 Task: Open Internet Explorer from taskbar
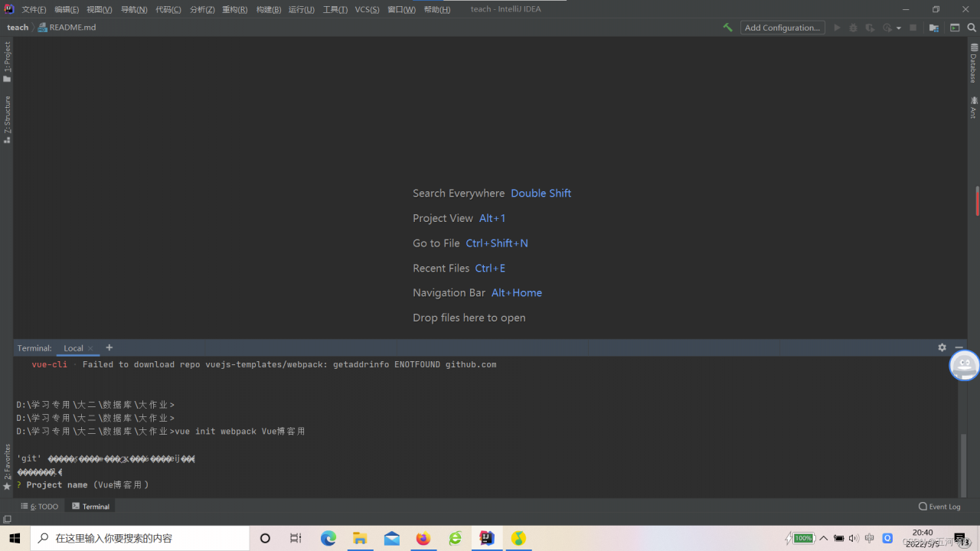[456, 539]
